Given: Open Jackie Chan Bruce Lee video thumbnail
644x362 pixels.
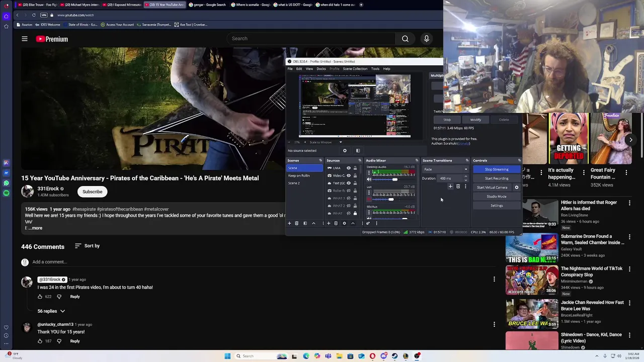Looking at the screenshot, I should click(x=532, y=314).
